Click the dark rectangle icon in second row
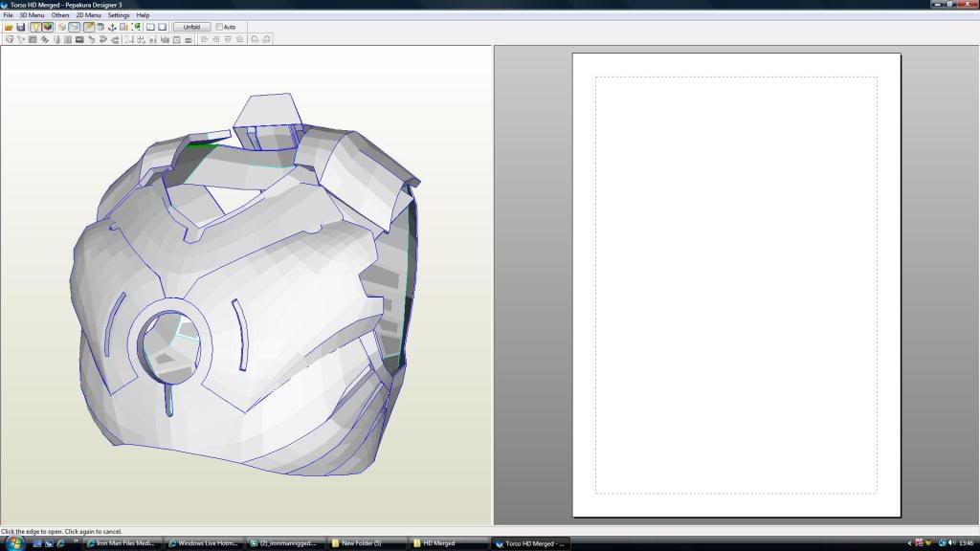 [79, 39]
